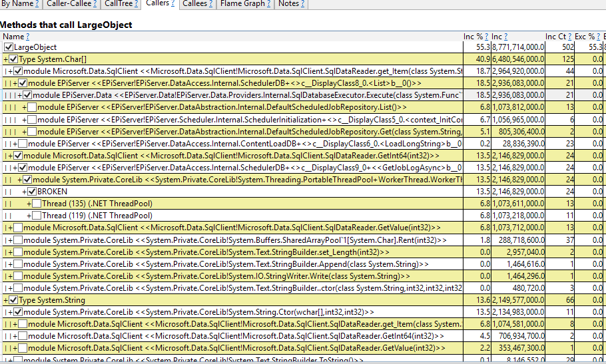Switch to the CallTree tab
The height and width of the screenshot is (364, 606).
[x=120, y=4]
